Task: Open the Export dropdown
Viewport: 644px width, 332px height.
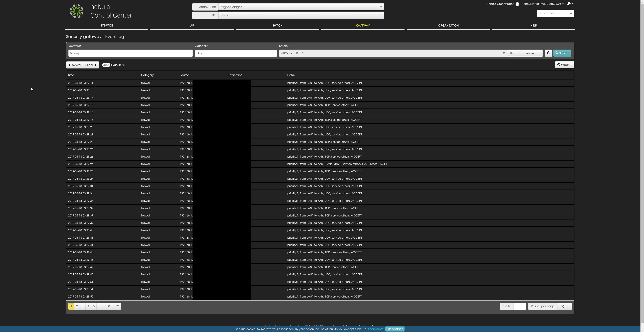Action: click(565, 65)
